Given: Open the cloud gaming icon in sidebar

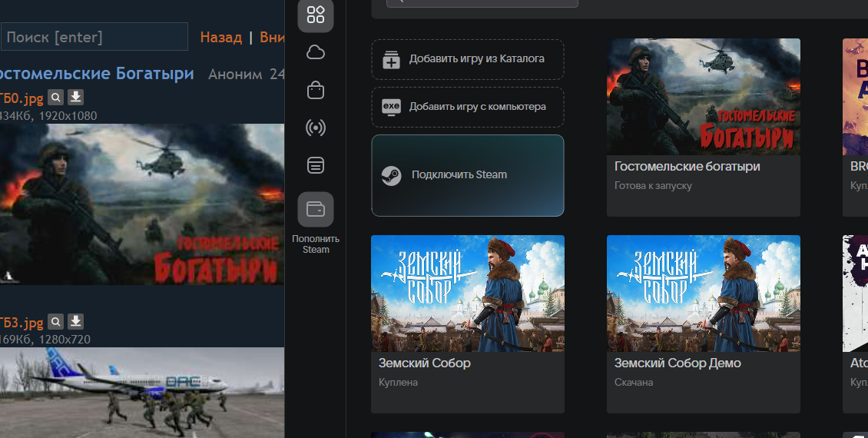Looking at the screenshot, I should [x=316, y=52].
